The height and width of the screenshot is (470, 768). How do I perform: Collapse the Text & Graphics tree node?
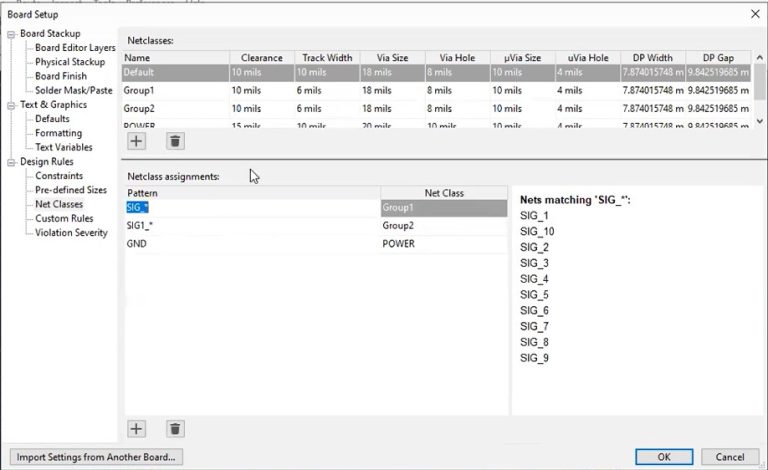pyautogui.click(x=11, y=105)
